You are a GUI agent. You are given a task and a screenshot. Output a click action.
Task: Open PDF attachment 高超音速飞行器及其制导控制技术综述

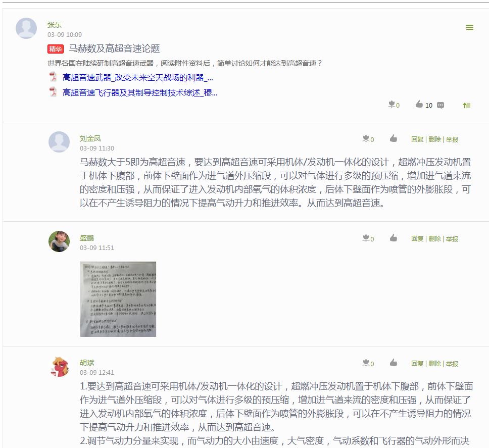140,92
